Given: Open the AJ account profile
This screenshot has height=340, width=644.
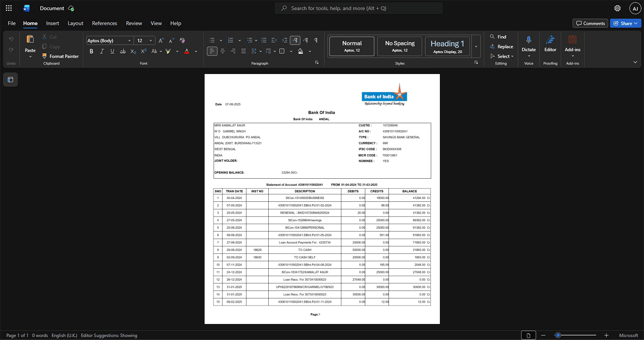Looking at the screenshot, I should 635,8.
